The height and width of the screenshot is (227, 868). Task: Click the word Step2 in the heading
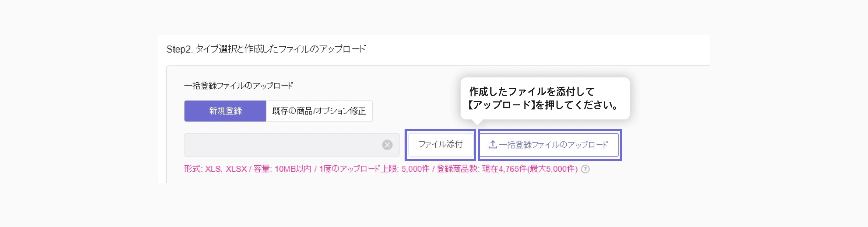click(x=178, y=49)
